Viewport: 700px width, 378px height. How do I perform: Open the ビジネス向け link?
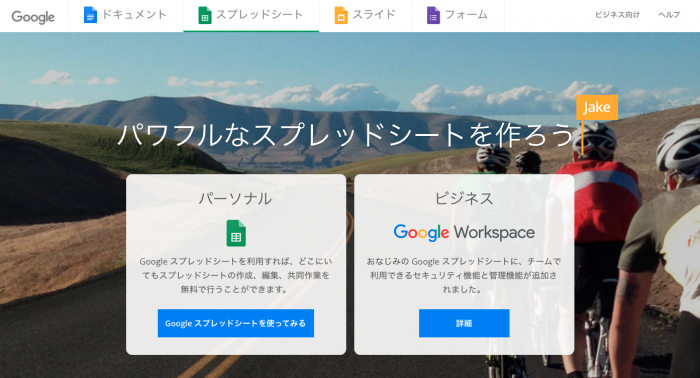coord(617,15)
